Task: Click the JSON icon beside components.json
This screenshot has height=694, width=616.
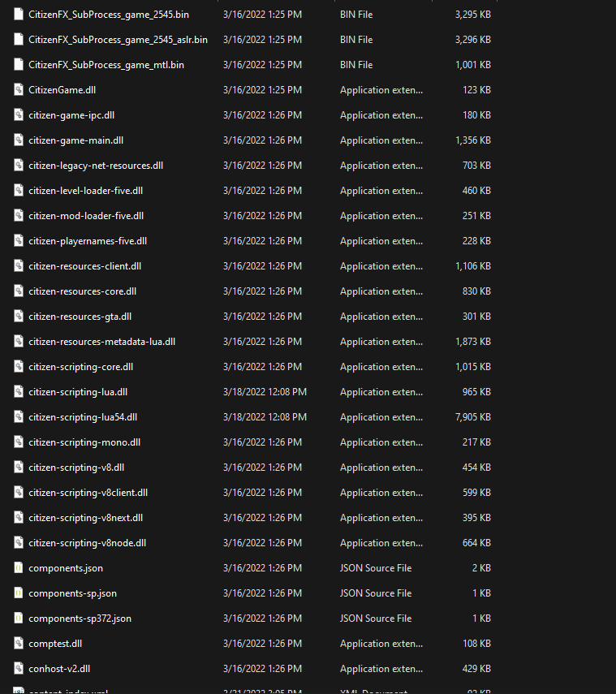Action: click(x=19, y=568)
